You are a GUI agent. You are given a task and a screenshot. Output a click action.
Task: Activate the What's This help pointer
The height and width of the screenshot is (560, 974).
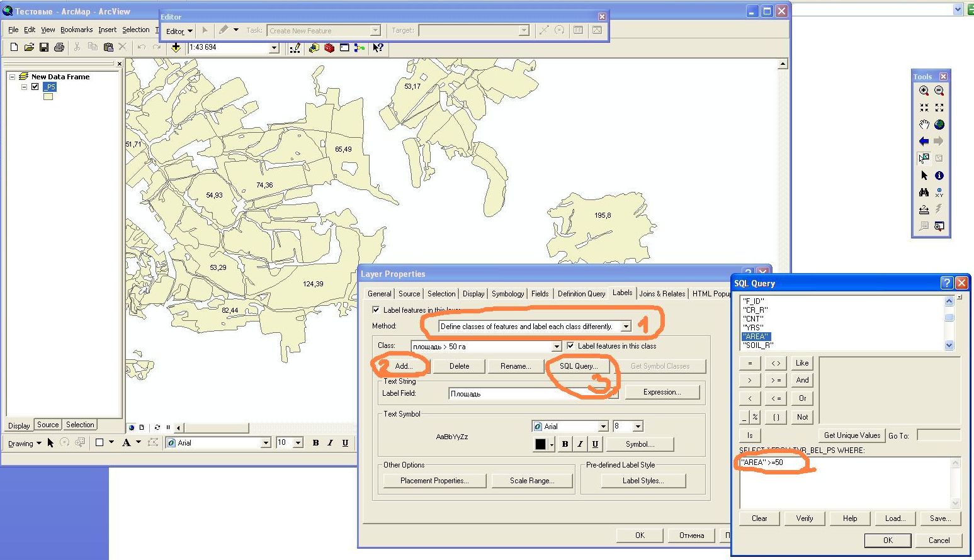[378, 47]
